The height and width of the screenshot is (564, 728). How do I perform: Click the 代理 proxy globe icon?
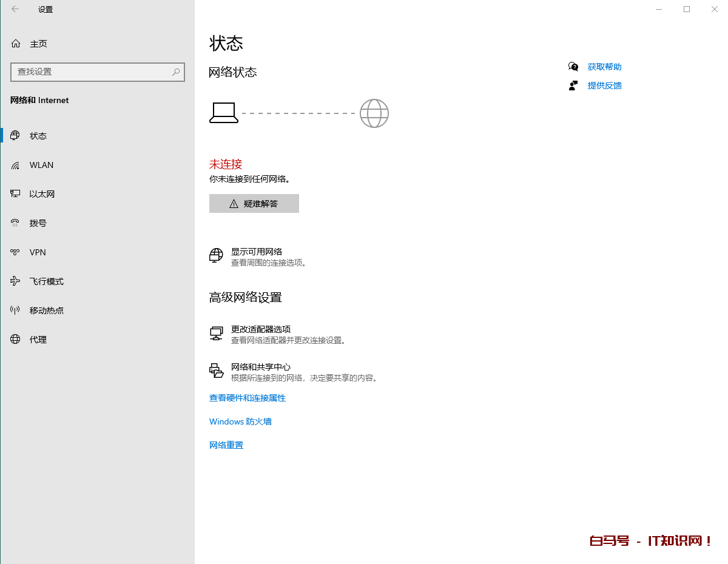coord(16,340)
